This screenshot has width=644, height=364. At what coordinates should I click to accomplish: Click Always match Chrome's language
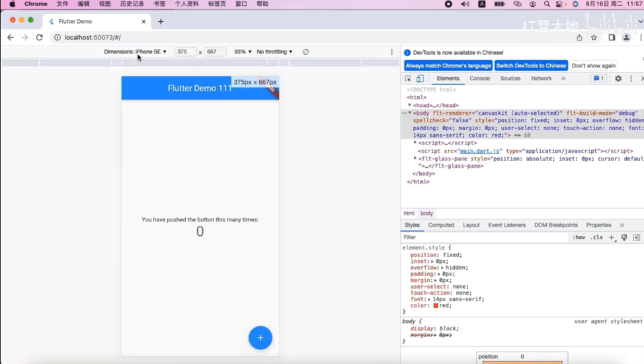click(448, 65)
